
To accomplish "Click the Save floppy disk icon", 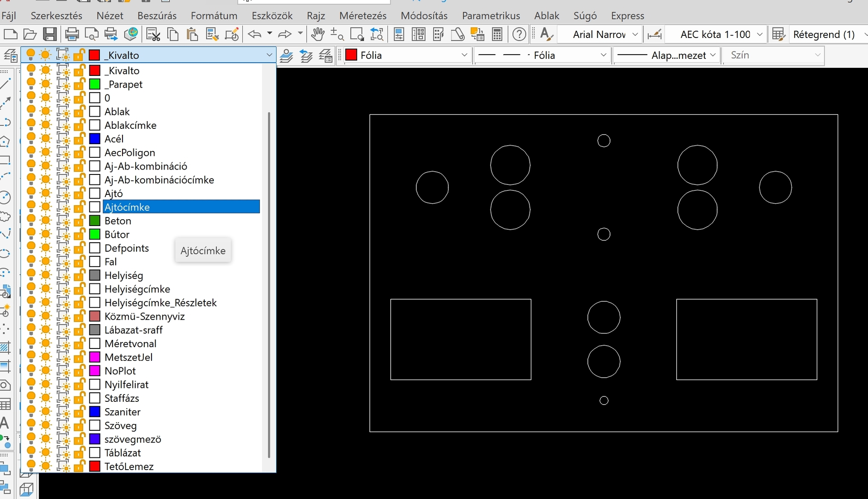I will click(x=50, y=34).
